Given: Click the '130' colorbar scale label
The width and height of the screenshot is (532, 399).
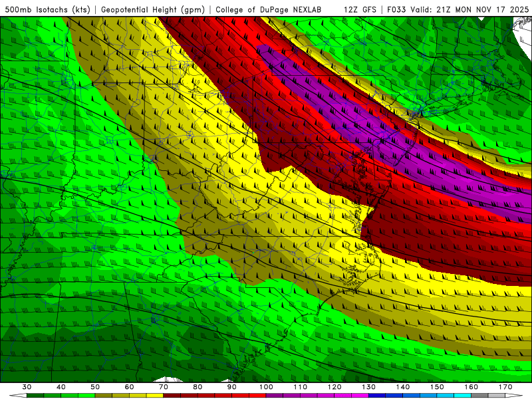Looking at the screenshot, I should tap(369, 387).
